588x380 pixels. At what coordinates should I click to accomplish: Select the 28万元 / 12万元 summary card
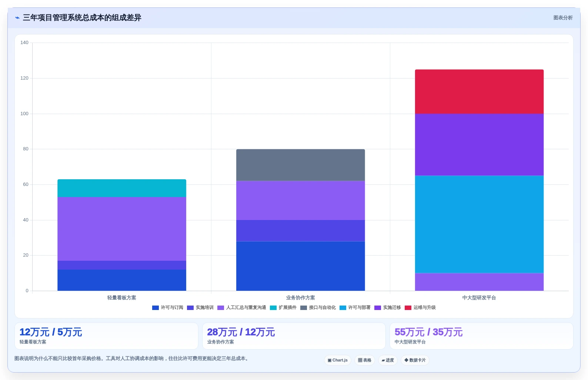point(294,336)
